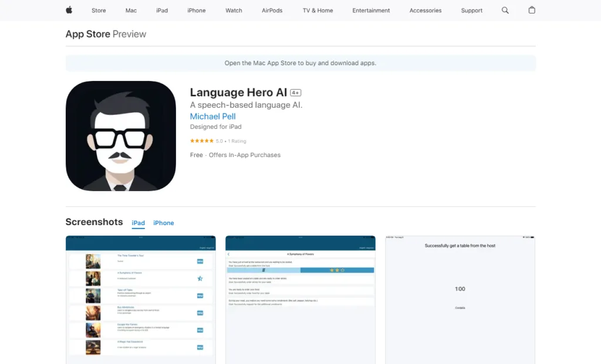601x364 pixels.
Task: Open the first screenshot with story list
Action: point(141,300)
